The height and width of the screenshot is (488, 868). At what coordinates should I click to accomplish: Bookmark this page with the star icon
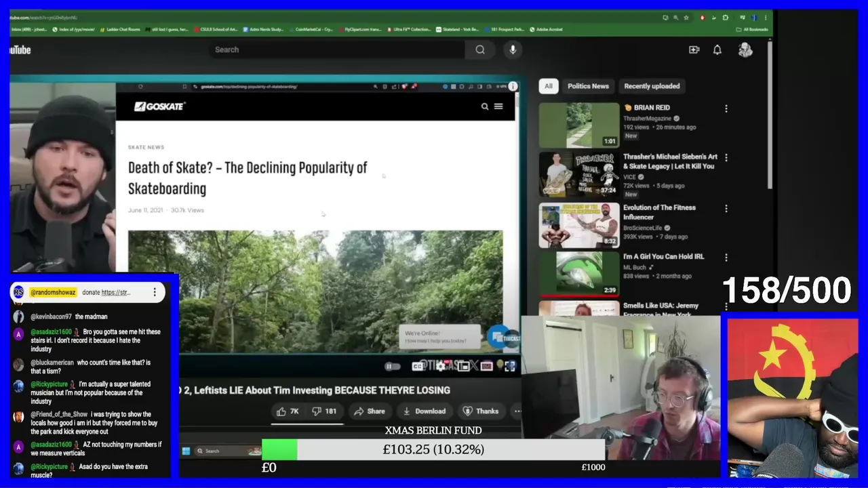tap(686, 18)
